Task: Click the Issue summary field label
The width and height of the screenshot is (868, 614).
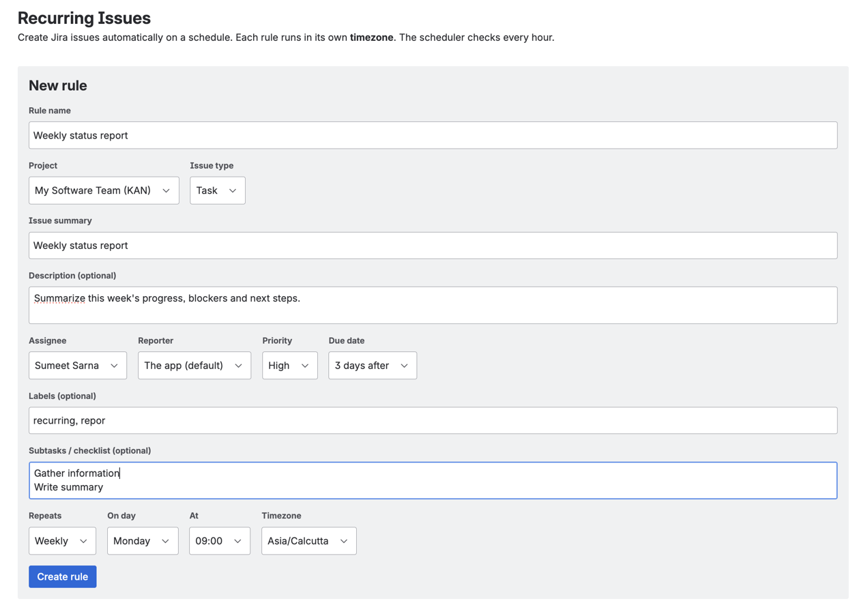Action: tap(60, 220)
